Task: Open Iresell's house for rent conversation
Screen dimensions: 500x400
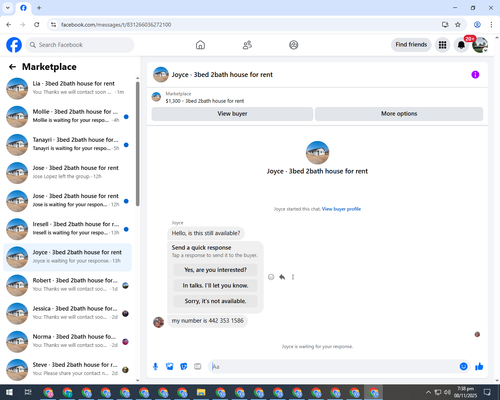Action: click(x=67, y=229)
